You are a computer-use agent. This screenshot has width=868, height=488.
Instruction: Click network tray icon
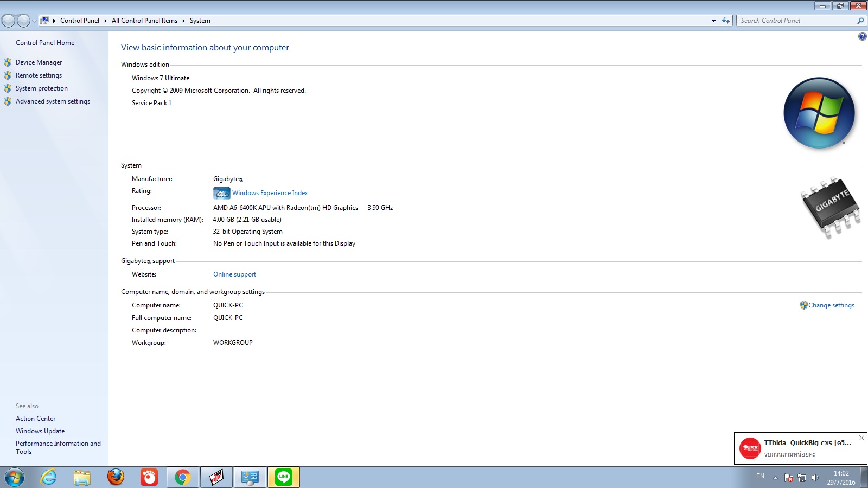[802, 478]
